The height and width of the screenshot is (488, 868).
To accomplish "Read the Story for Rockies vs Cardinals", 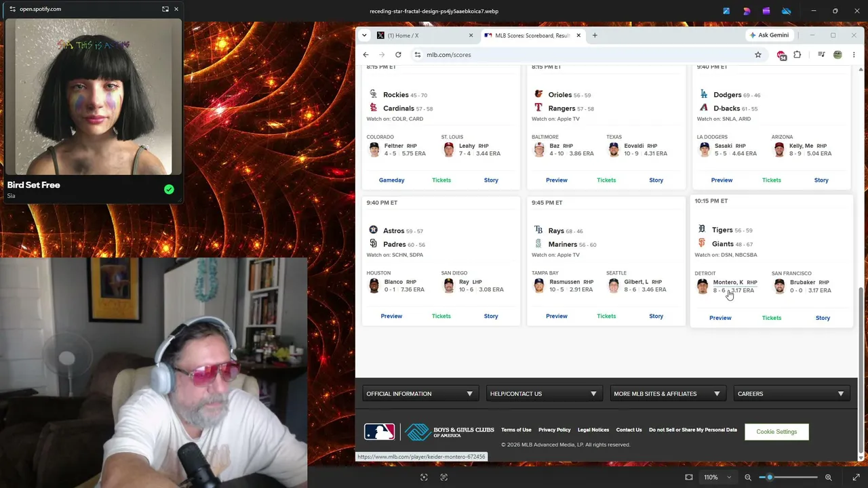I will pyautogui.click(x=491, y=180).
